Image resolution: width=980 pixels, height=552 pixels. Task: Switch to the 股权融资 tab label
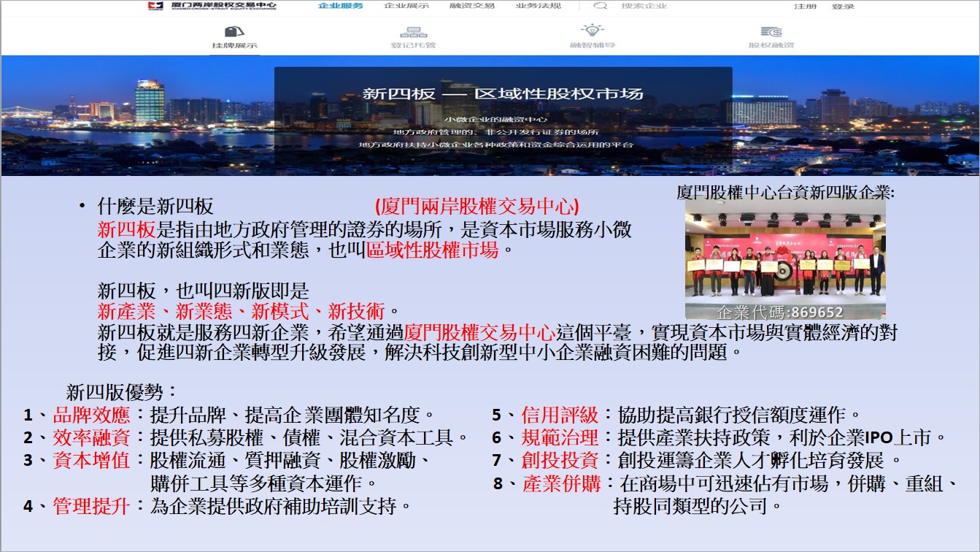coord(771,45)
